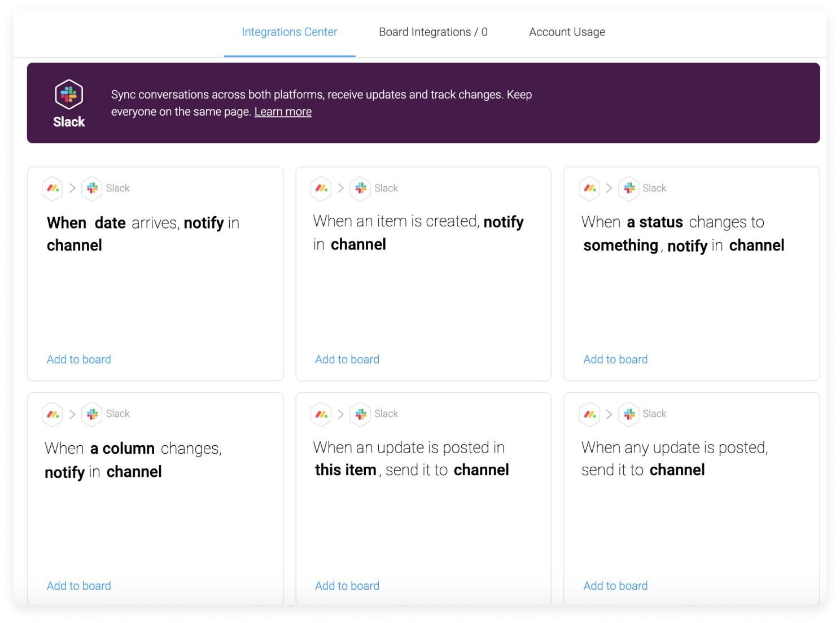Switch to the Integrations Center tab
The height and width of the screenshot is (623, 840).
290,32
